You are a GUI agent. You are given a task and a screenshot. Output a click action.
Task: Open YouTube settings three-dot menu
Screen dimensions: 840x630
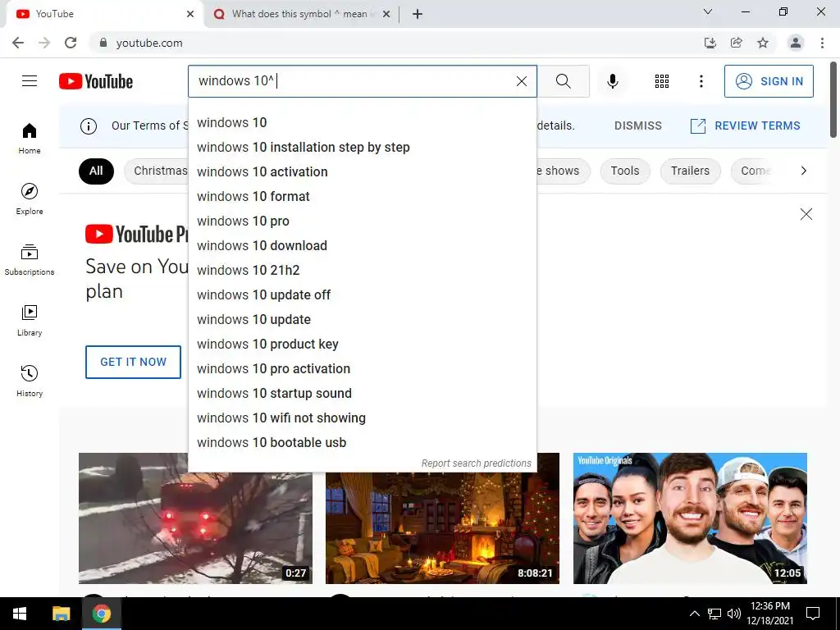tap(701, 81)
